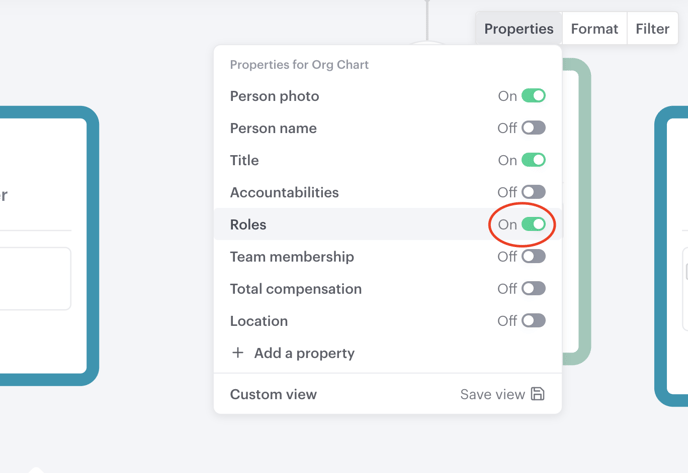The height and width of the screenshot is (473, 688).
Task: Click Add a property
Action: 304,353
